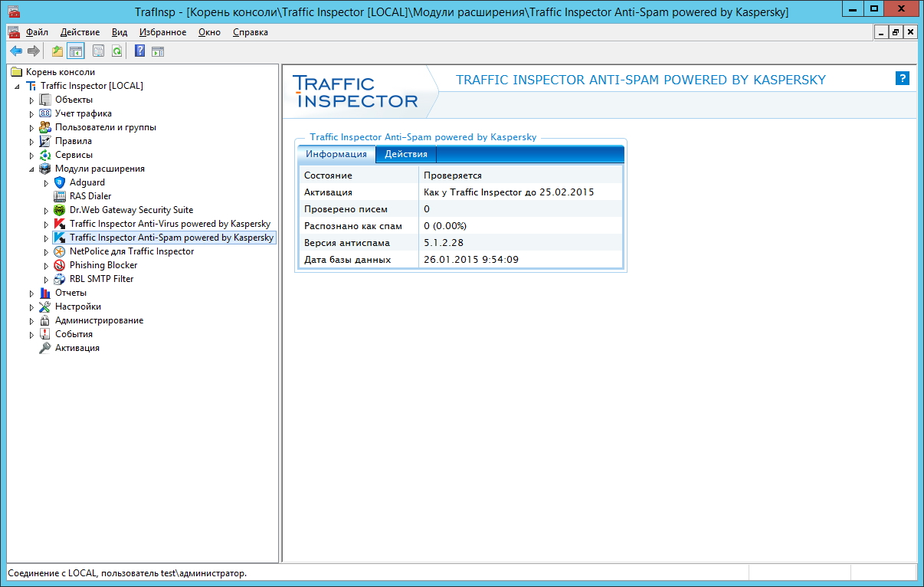This screenshot has height=587, width=924.
Task: Select the RBL SMTP Filter item
Action: (102, 279)
